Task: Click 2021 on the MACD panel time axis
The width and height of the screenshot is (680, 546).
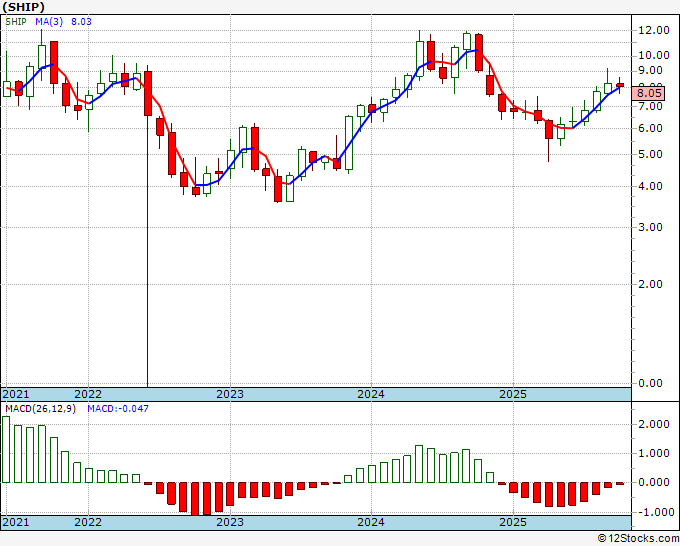Action: pyautogui.click(x=16, y=522)
